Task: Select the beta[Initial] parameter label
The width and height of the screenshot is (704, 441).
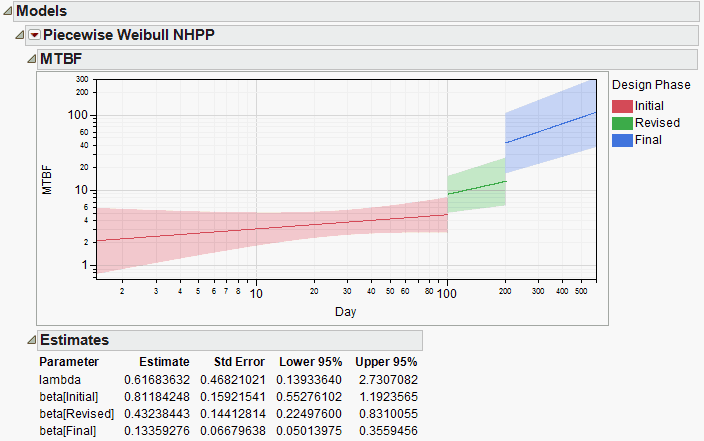Action: point(69,397)
